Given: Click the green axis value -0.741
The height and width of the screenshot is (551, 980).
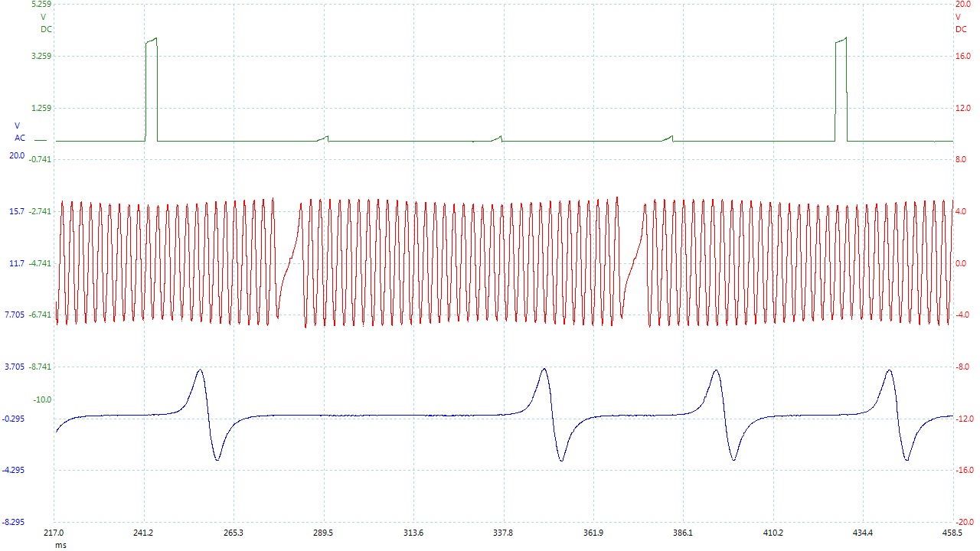Looking at the screenshot, I should pos(40,159).
